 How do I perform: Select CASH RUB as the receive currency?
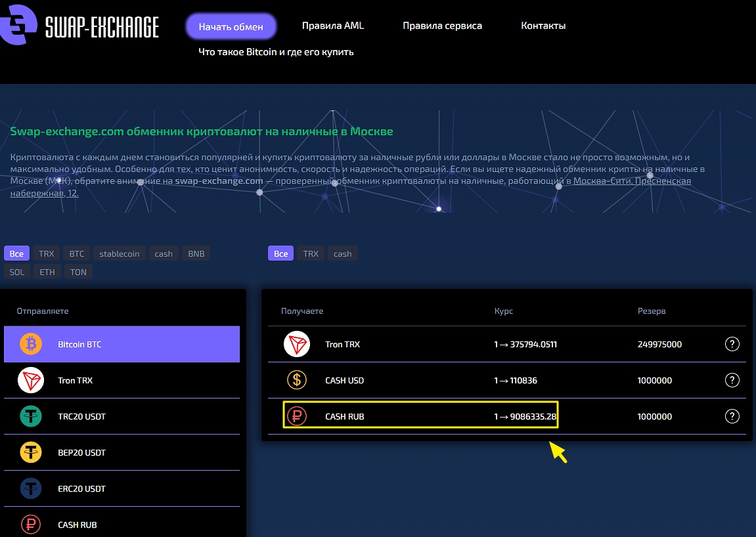point(506,416)
